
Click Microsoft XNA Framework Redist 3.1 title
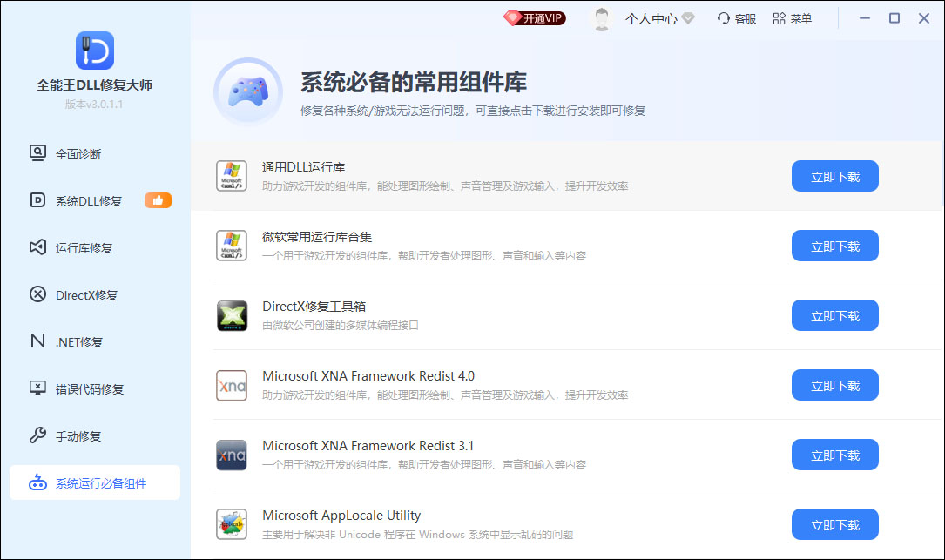tap(368, 446)
